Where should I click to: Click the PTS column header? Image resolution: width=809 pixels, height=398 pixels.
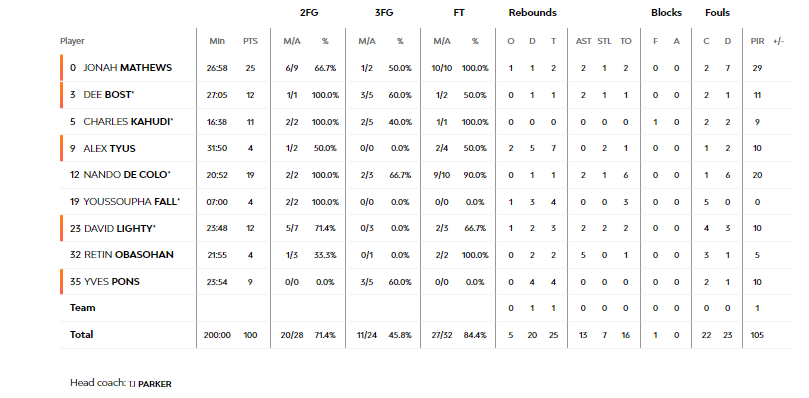pos(250,41)
